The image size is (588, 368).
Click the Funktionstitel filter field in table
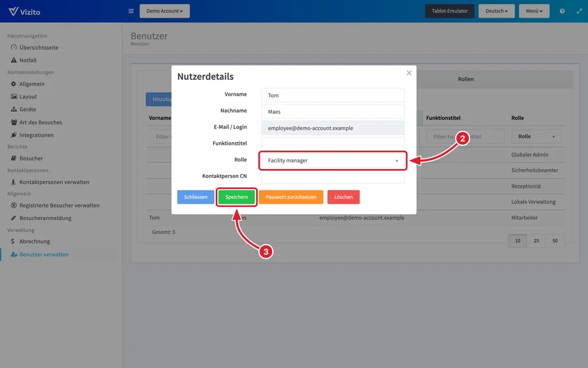click(466, 136)
